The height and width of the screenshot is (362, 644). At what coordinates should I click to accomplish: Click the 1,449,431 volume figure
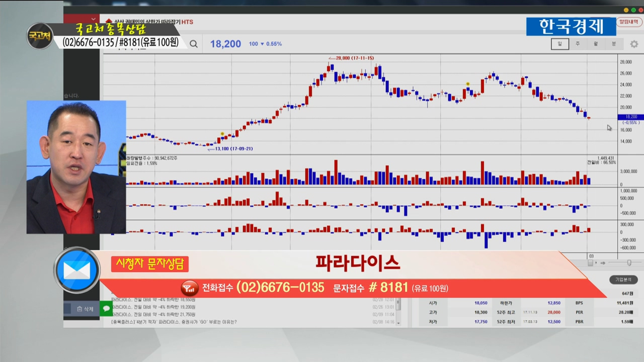[x=606, y=158]
